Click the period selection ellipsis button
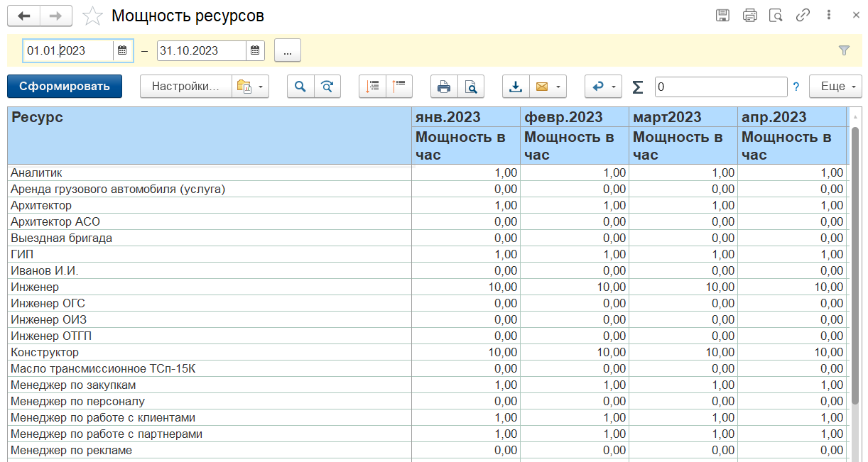Viewport: 868px width, 462px height. [x=288, y=50]
